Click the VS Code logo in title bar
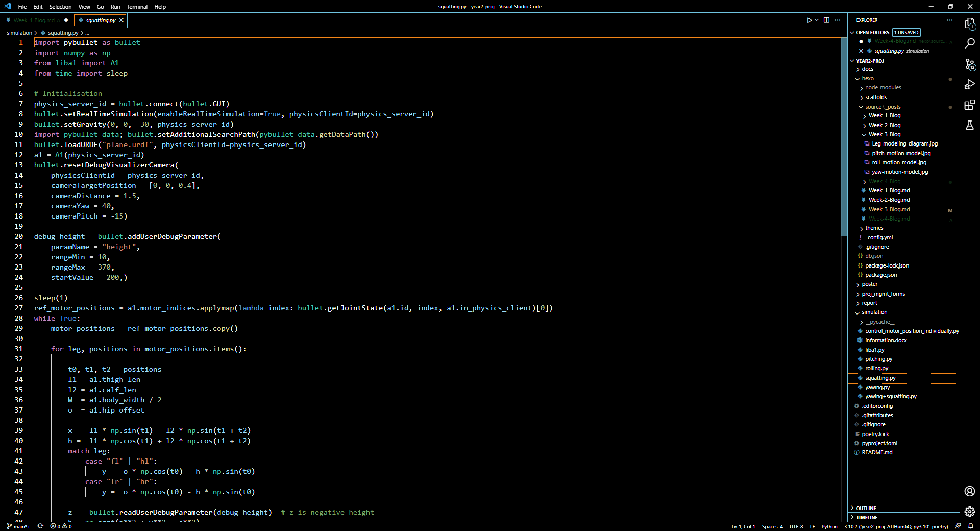Image resolution: width=980 pixels, height=531 pixels. pos(7,6)
